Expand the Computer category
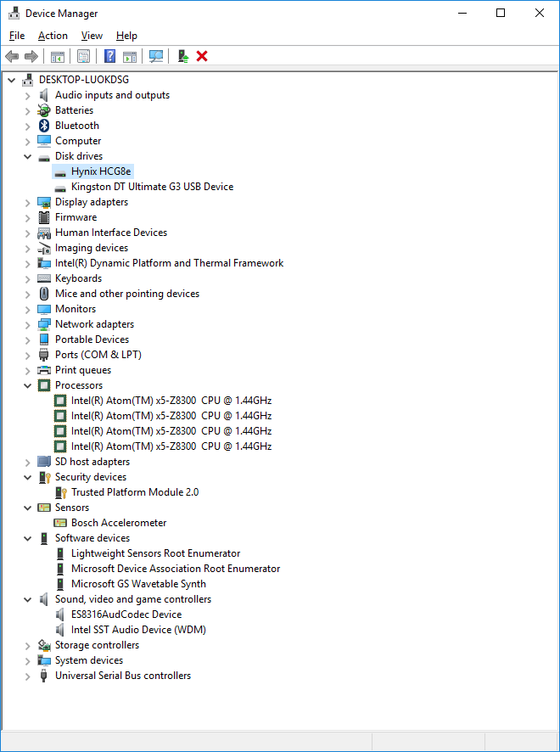The image size is (560, 752). pyautogui.click(x=27, y=141)
